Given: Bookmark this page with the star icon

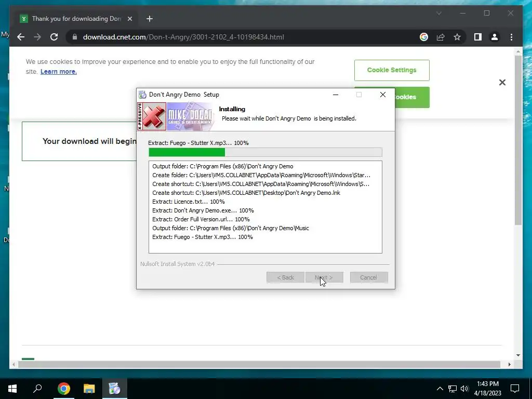Looking at the screenshot, I should [457, 37].
